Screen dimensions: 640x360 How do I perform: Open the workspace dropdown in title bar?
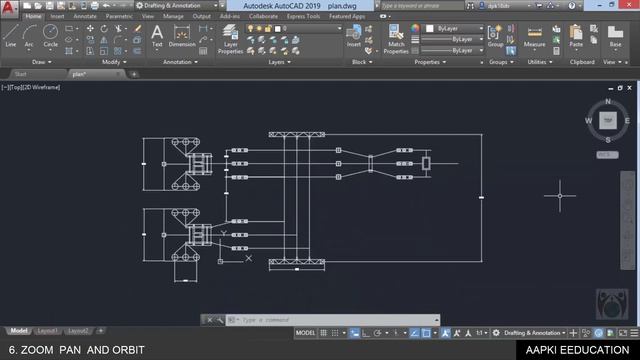pos(177,6)
